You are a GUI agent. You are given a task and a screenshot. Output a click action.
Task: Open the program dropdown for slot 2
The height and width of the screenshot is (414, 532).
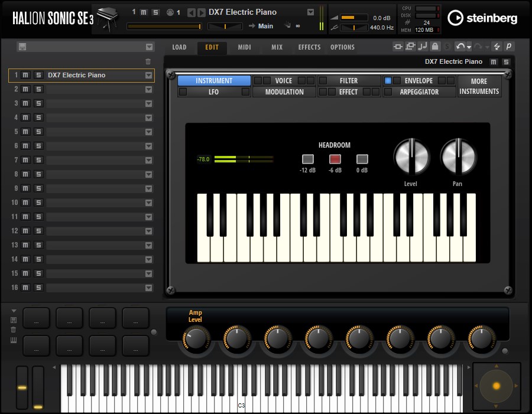[149, 89]
